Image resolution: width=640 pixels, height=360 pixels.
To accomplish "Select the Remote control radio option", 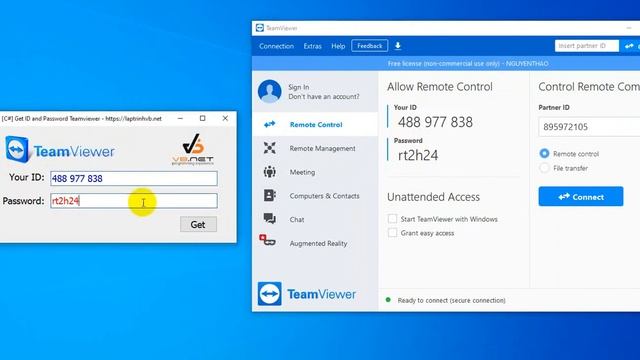I will 544,153.
